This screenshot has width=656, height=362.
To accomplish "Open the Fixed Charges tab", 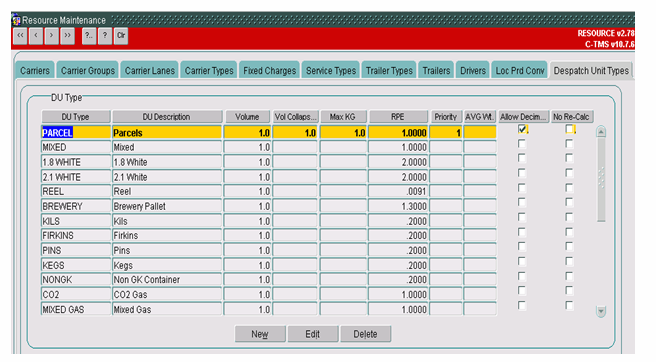I will click(269, 70).
